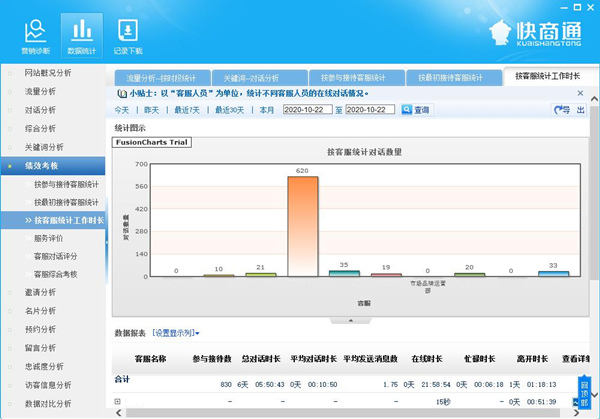Image resolution: width=600 pixels, height=419 pixels.
Task: Click the 最近7天 quick filter link
Action: click(187, 110)
